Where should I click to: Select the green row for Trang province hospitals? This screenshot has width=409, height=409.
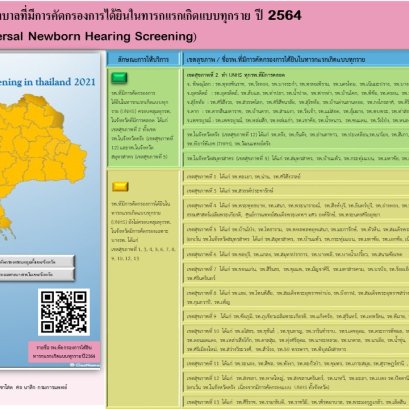(x=296, y=139)
